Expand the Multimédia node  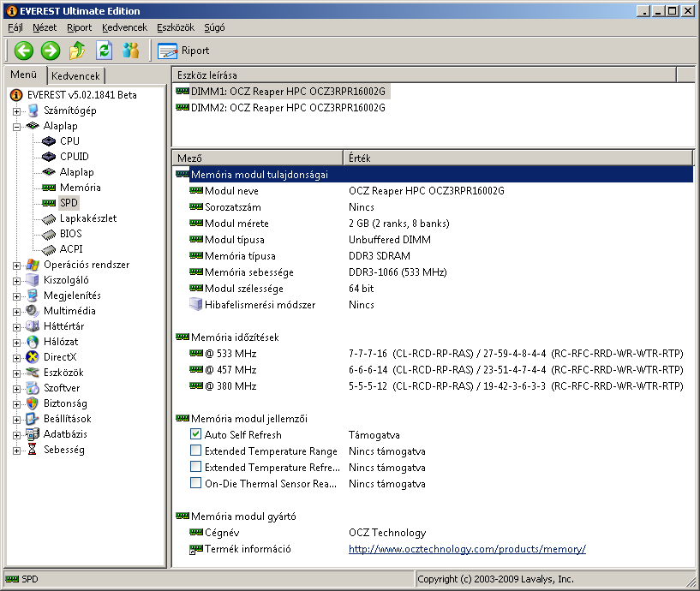coord(16,312)
